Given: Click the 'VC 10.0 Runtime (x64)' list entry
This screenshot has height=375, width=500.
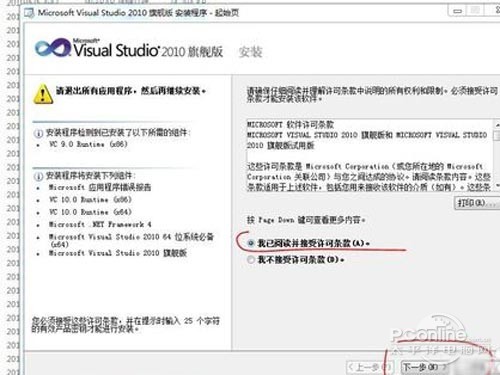Looking at the screenshot, I should 90,212.
